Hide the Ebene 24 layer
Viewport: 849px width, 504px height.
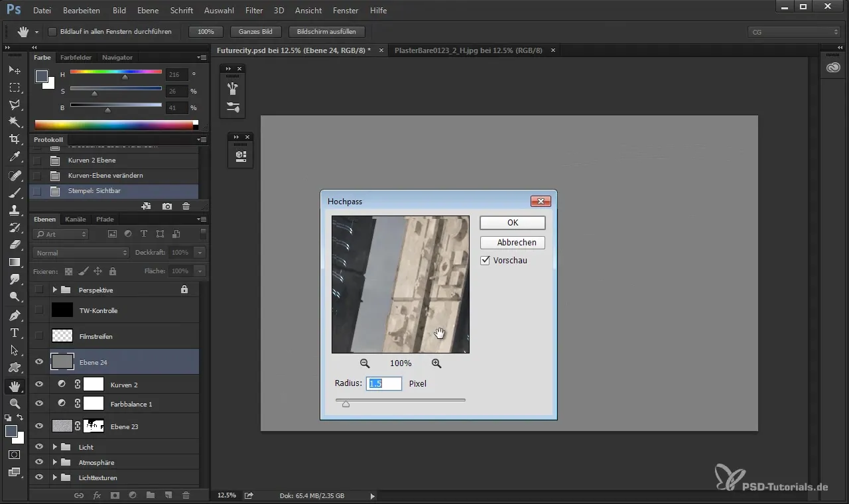[39, 362]
